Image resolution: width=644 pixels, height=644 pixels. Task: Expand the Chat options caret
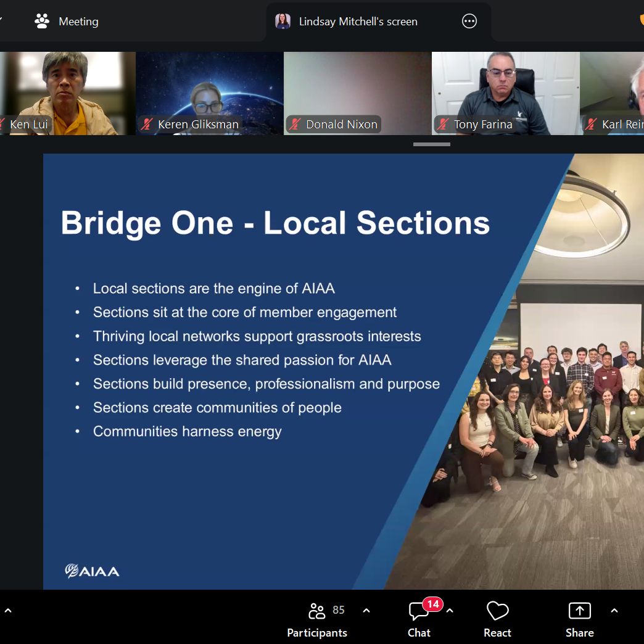pyautogui.click(x=450, y=611)
